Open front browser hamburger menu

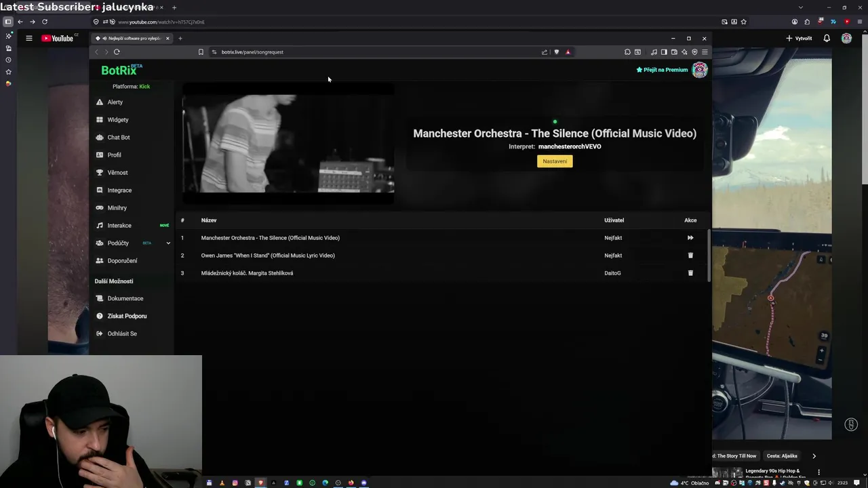pos(705,52)
